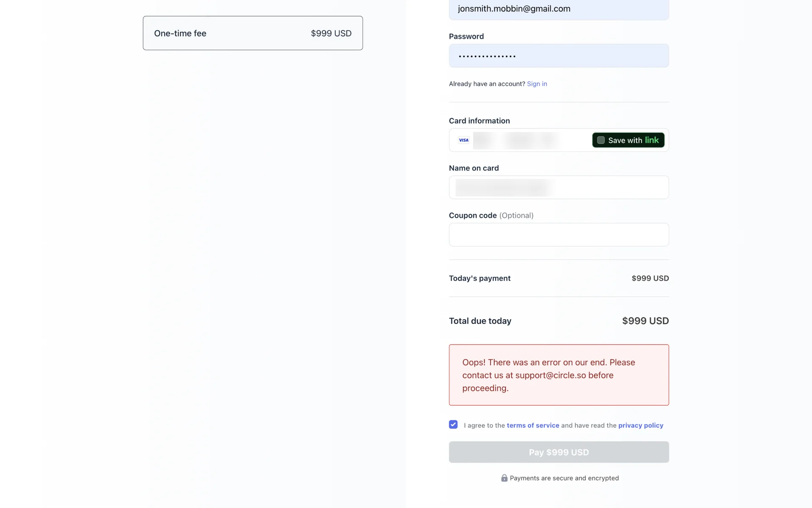
Task: Click into the Password field
Action: pos(558,56)
